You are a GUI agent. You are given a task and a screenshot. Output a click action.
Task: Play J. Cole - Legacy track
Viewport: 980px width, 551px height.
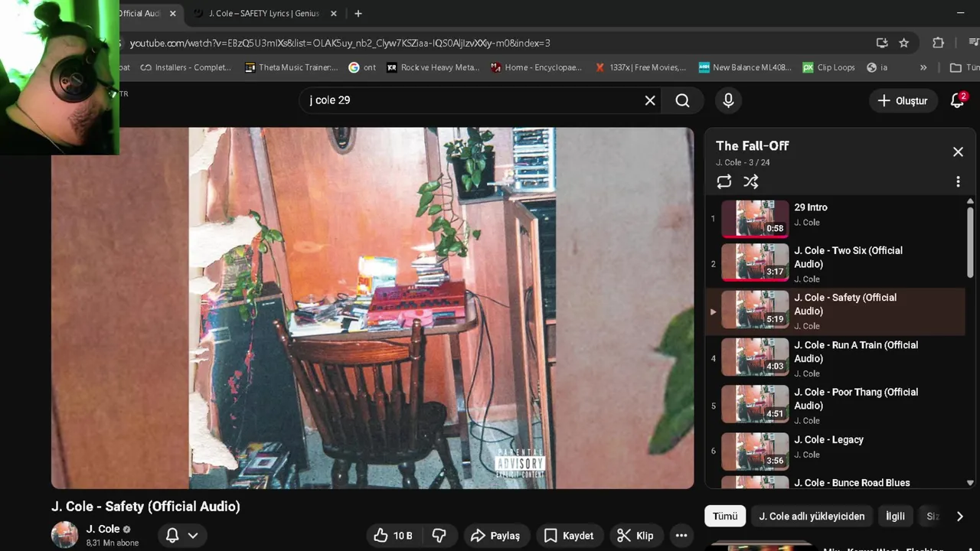(x=835, y=451)
